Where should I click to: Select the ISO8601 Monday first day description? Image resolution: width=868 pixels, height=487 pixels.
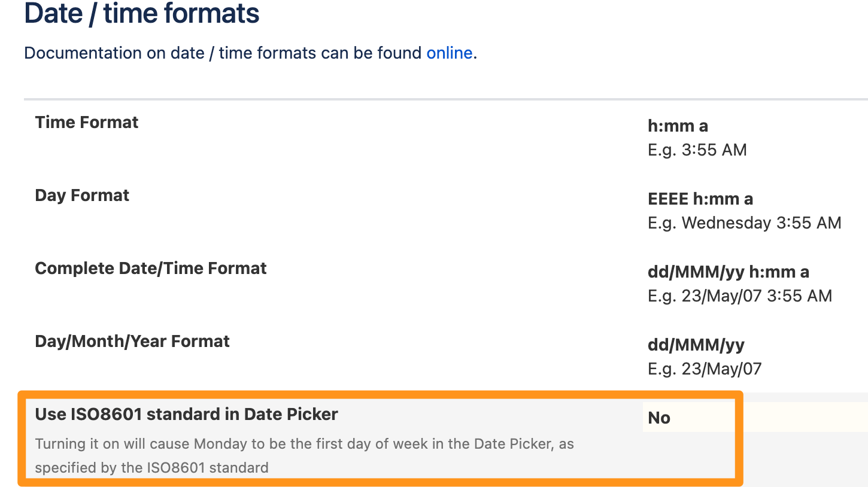(x=305, y=456)
